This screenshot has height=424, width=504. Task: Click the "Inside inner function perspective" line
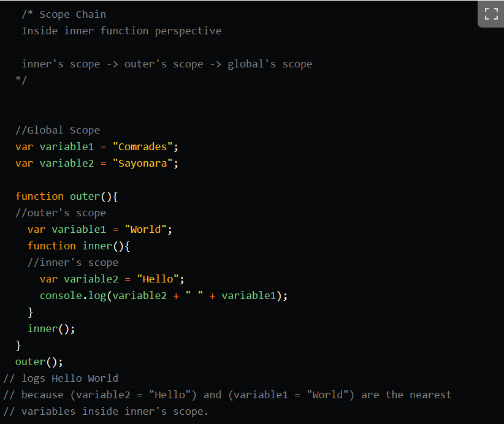tap(121, 31)
